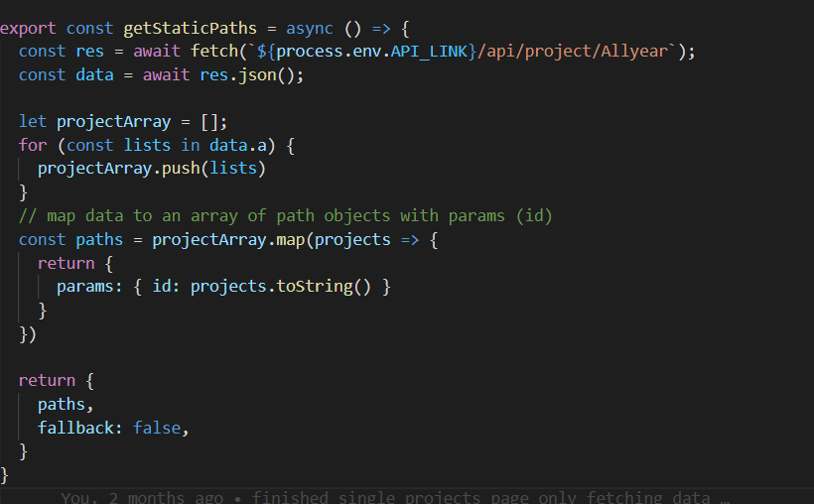
Task: Click 'params:' property key
Action: 89,287
